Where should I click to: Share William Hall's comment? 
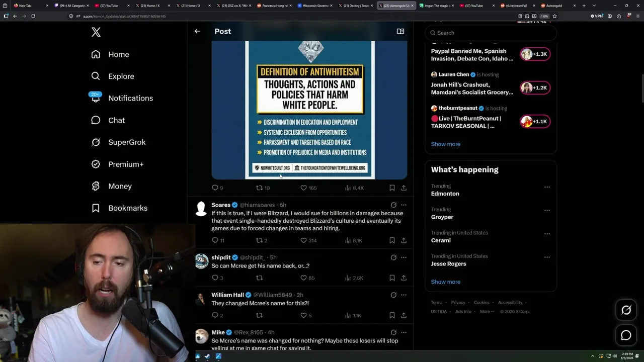[404, 315]
